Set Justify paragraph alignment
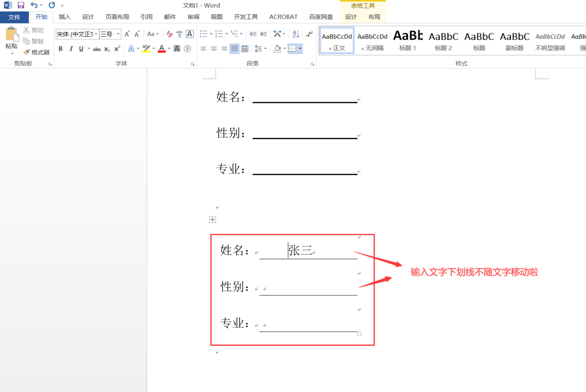 coord(234,49)
